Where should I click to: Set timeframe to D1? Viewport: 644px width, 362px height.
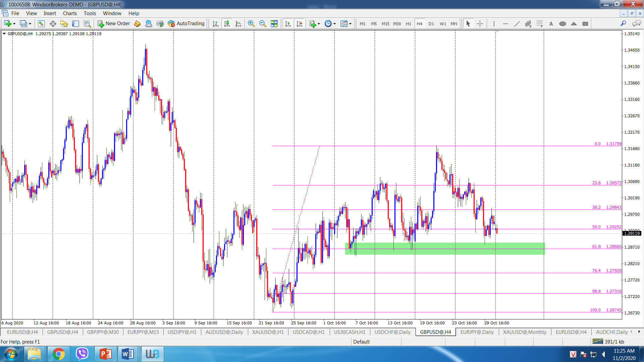click(x=431, y=24)
